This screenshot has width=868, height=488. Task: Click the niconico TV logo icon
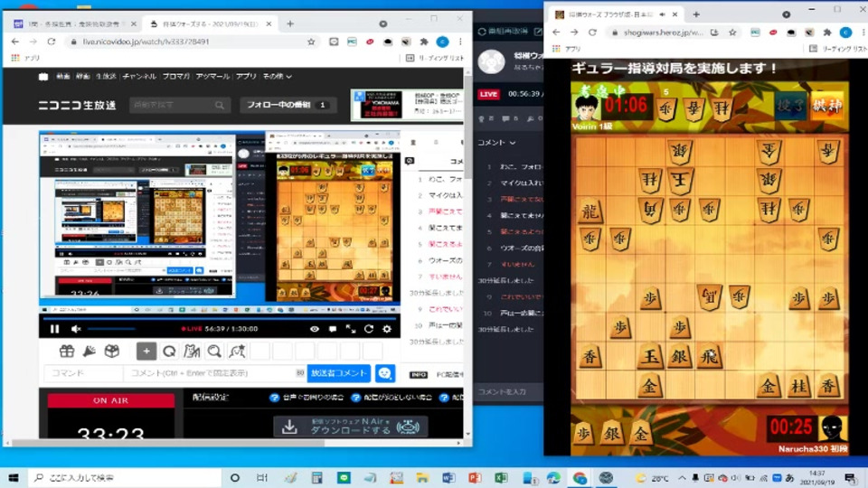[43, 76]
